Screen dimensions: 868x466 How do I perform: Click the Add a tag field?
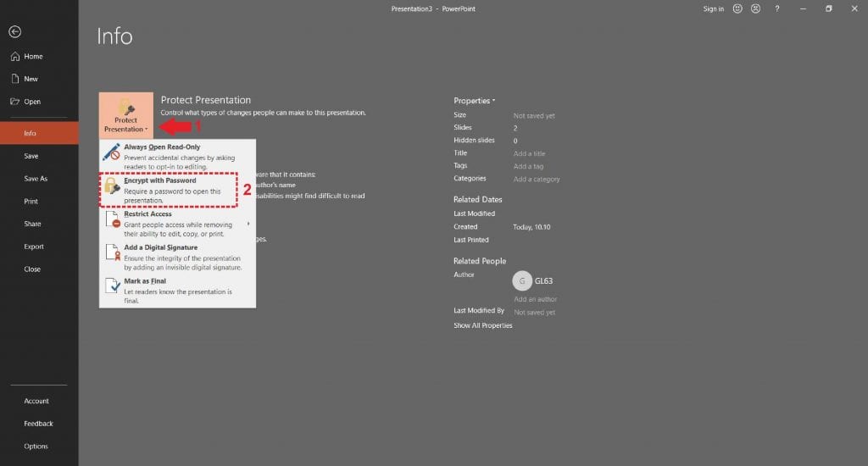click(528, 167)
